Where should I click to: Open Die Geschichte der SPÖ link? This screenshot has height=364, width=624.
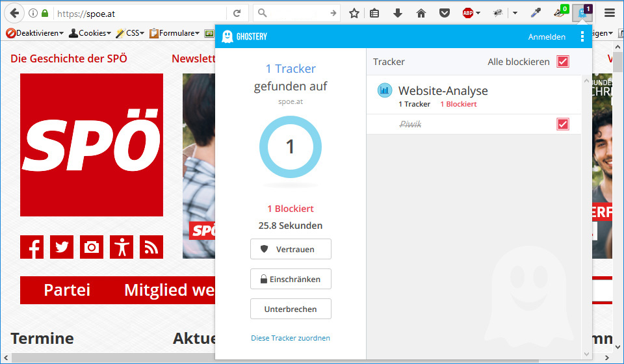(x=69, y=58)
